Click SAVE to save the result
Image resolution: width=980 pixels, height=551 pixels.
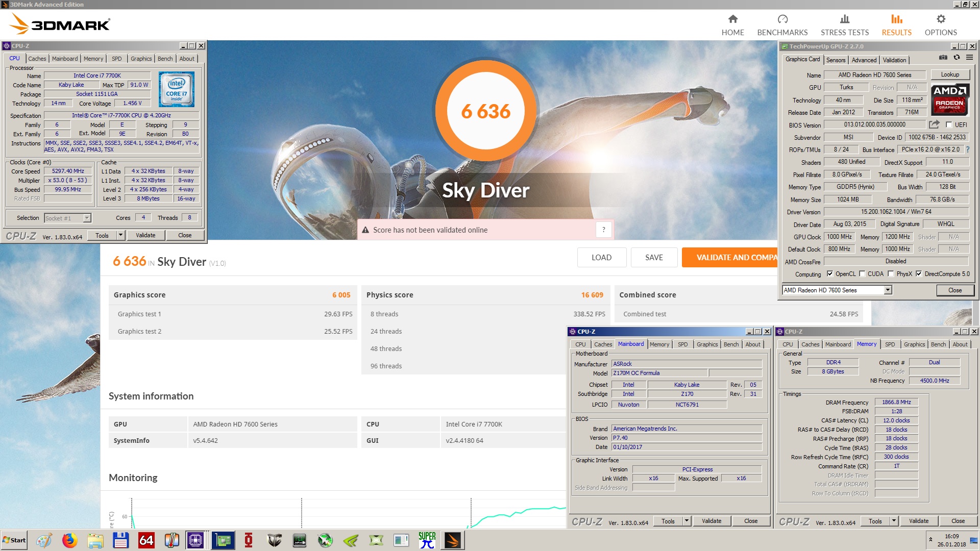tap(654, 258)
